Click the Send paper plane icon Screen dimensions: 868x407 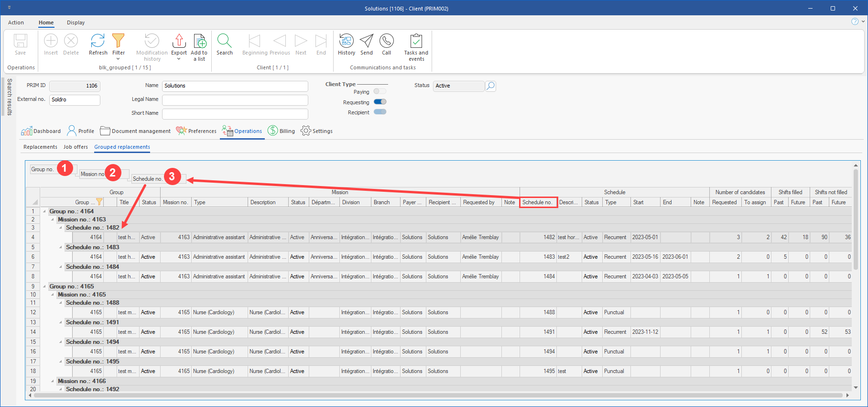tap(366, 42)
